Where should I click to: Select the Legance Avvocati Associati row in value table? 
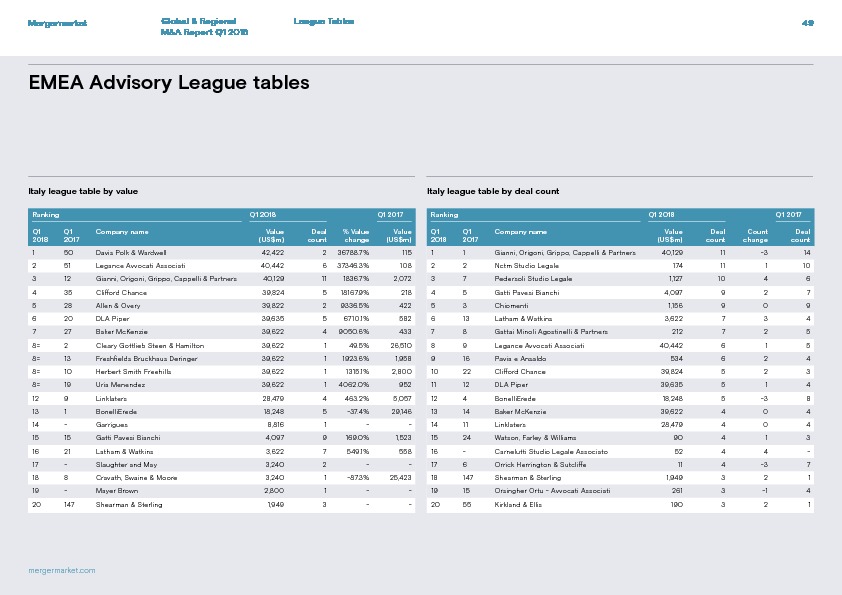click(222, 265)
